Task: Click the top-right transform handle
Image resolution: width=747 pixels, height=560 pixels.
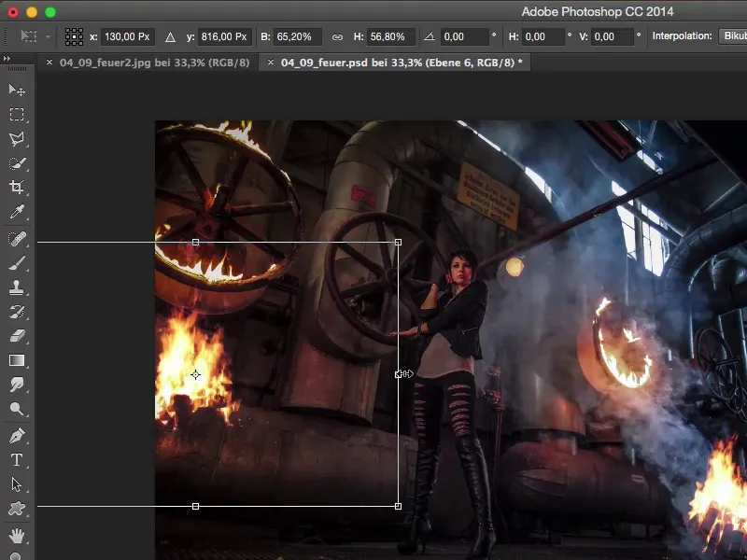Action: (399, 243)
